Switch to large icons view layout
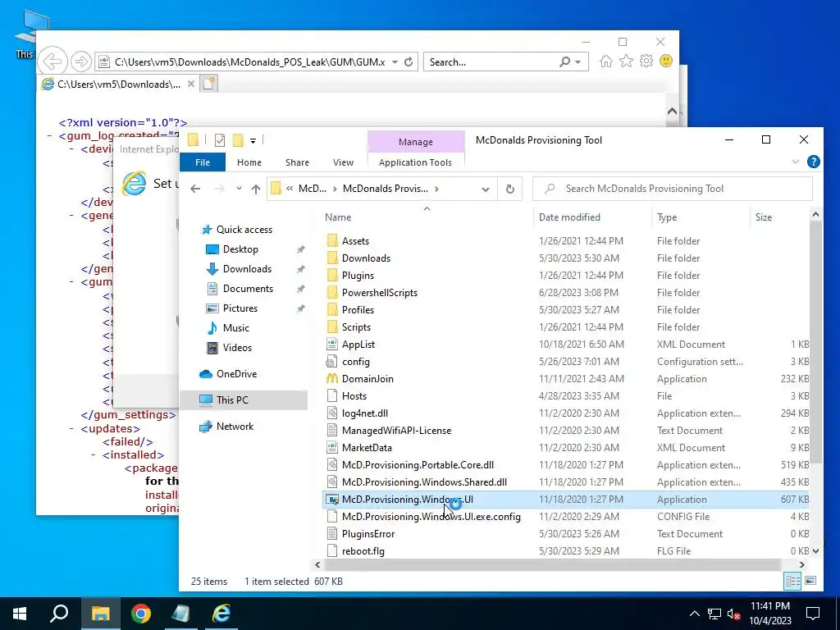 [x=810, y=581]
